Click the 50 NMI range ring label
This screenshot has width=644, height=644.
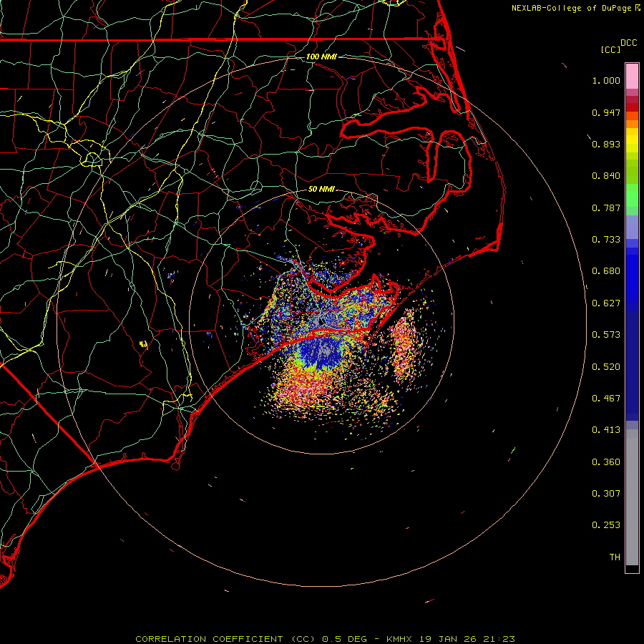pos(321,189)
